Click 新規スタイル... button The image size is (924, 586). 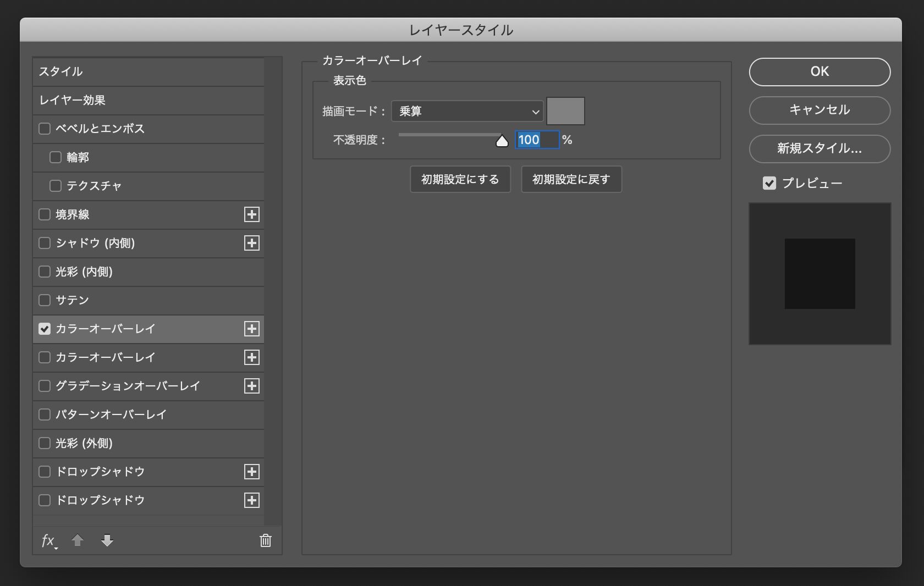point(820,148)
